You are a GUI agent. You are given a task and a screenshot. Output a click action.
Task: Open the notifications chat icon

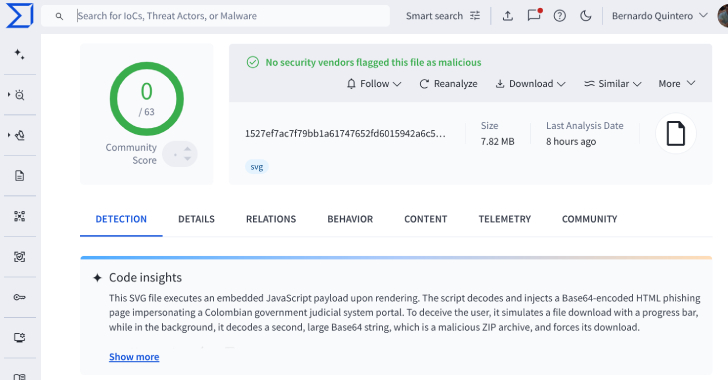click(534, 15)
